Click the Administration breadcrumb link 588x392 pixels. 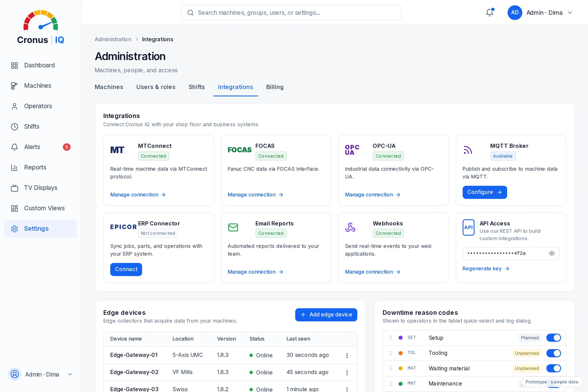click(x=113, y=39)
